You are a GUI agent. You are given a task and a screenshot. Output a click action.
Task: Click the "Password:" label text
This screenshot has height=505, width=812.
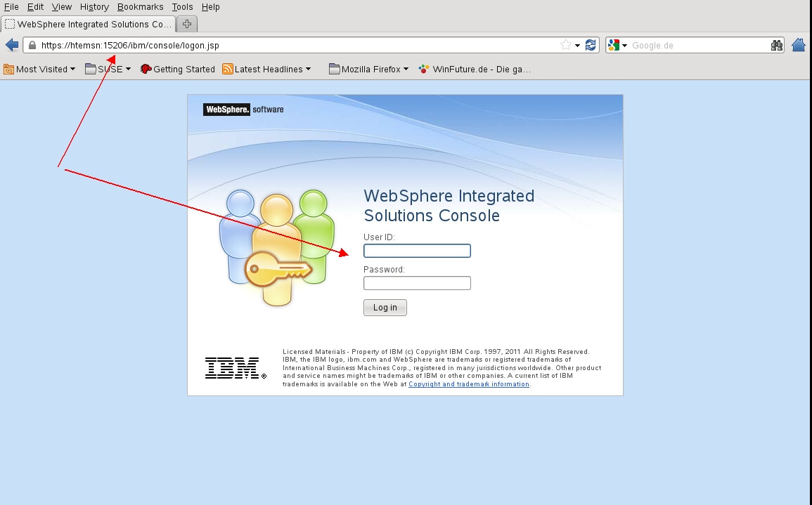coord(384,270)
